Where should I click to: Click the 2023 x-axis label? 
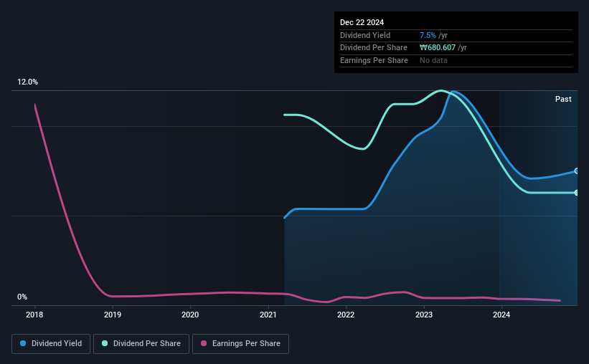tap(424, 315)
